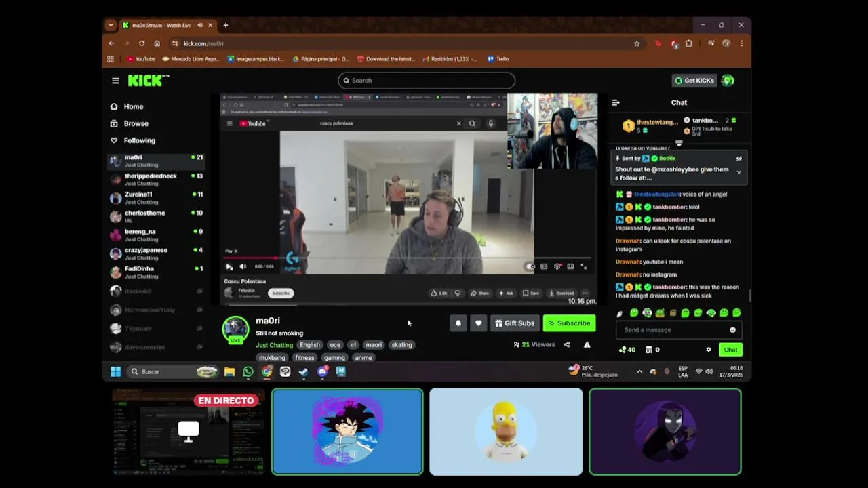Go back in Chrome
The height and width of the screenshot is (488, 868).
tap(111, 43)
